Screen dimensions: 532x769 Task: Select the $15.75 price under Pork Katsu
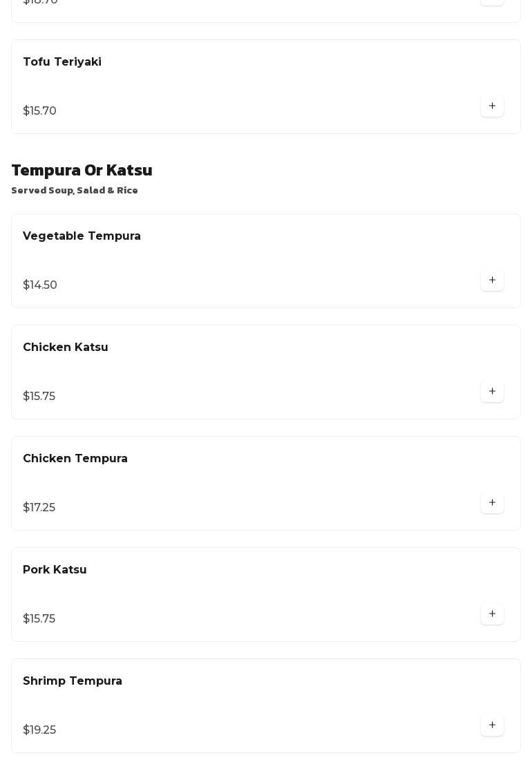click(39, 619)
